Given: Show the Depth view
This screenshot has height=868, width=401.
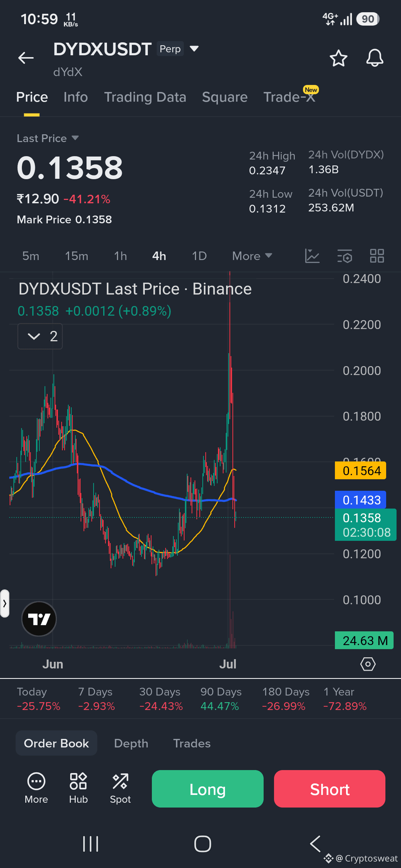Looking at the screenshot, I should click(x=131, y=743).
